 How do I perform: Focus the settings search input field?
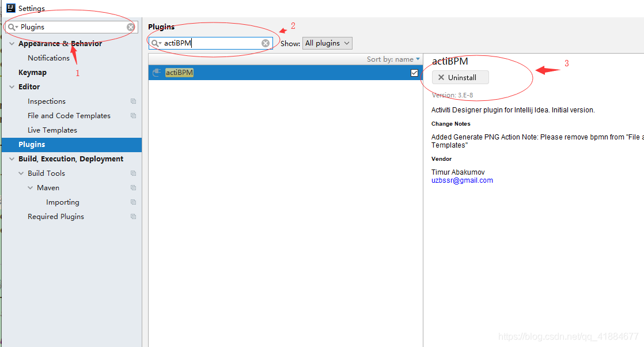(x=72, y=27)
